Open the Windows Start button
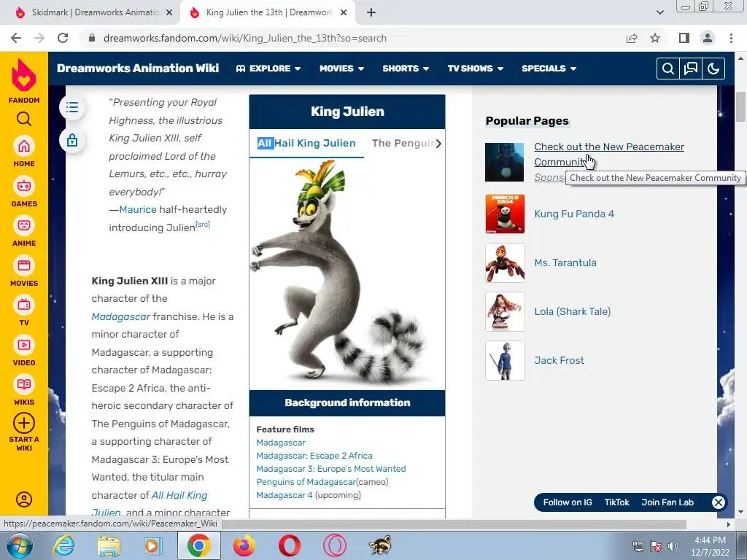 [x=20, y=545]
